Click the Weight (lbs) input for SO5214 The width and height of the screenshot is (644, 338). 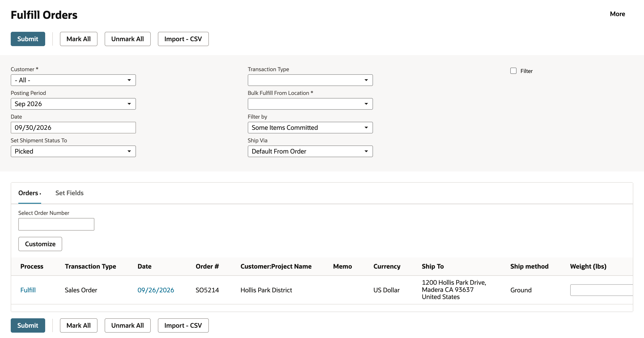point(601,290)
